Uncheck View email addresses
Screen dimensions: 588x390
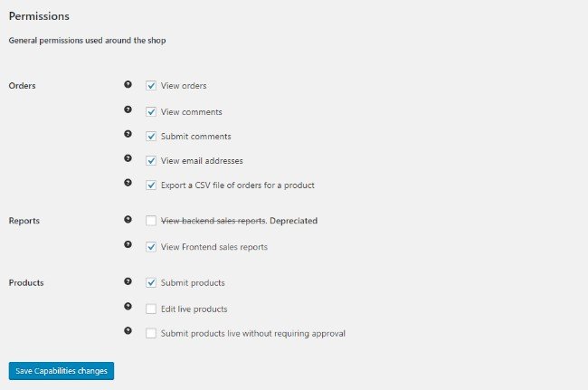[x=151, y=160]
